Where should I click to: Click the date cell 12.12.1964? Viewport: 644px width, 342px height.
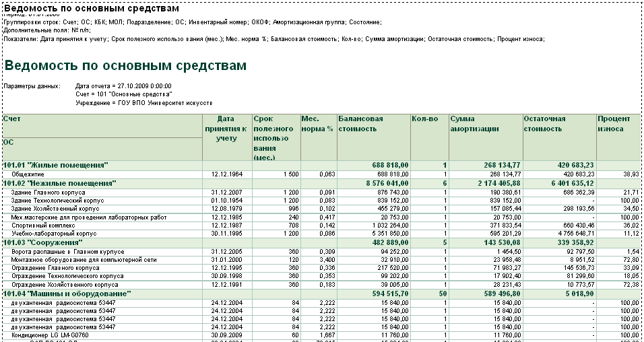point(227,174)
